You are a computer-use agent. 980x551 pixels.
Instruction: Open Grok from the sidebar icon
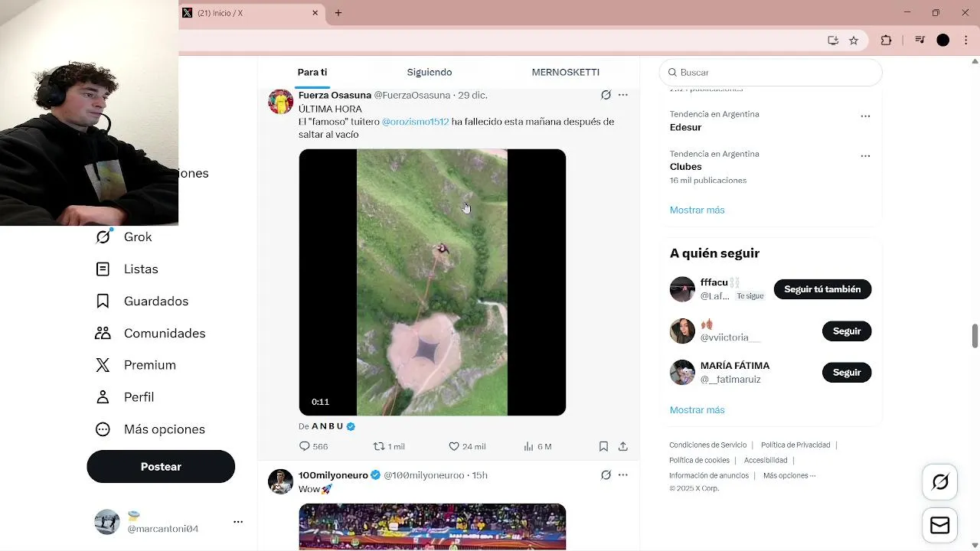point(103,236)
